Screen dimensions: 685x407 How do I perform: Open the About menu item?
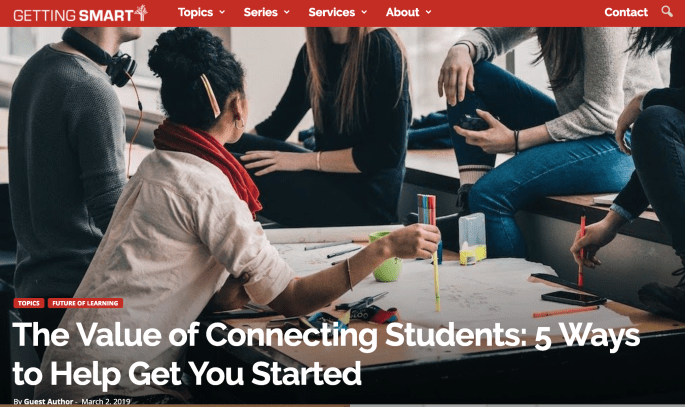(402, 12)
